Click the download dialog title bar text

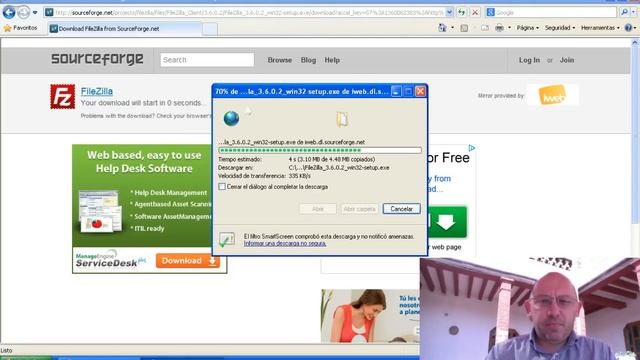(301, 91)
